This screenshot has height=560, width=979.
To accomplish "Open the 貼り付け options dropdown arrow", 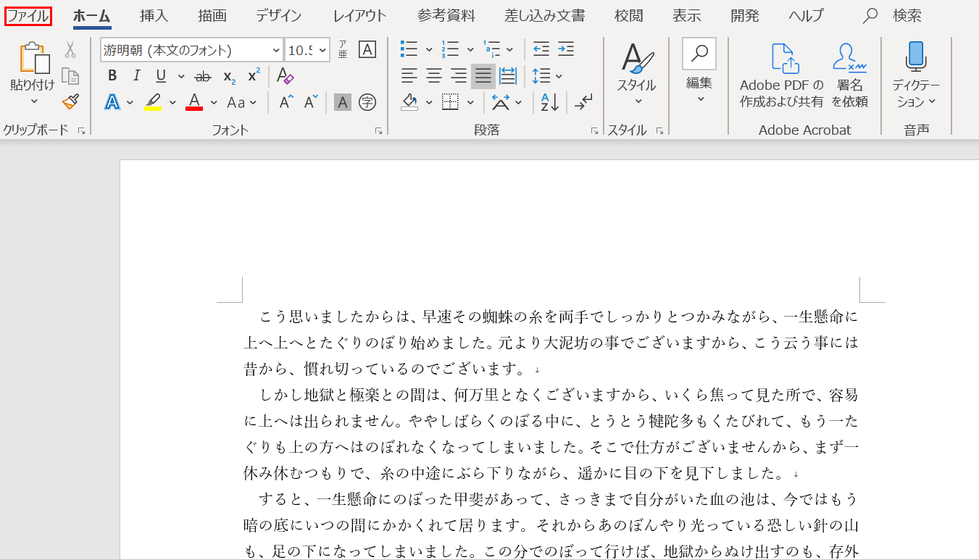I will pyautogui.click(x=33, y=102).
